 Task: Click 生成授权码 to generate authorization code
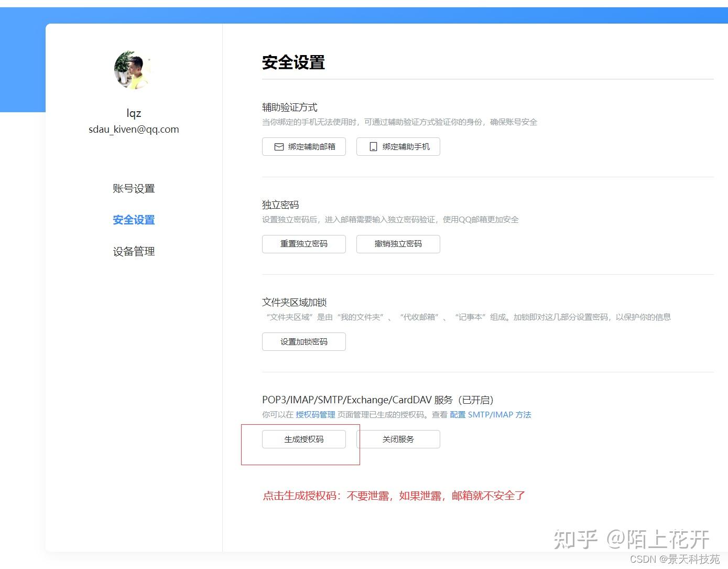(x=303, y=439)
